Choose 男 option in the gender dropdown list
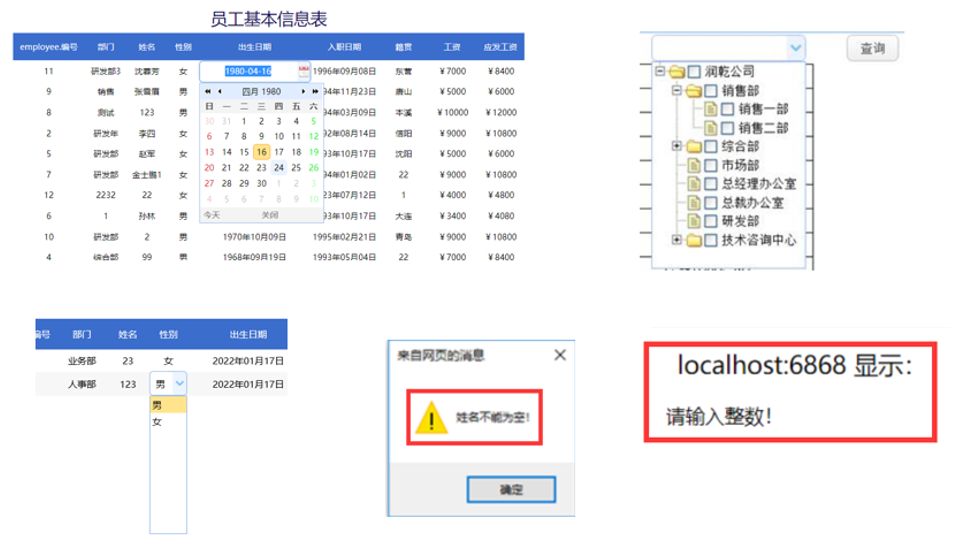 coord(168,405)
